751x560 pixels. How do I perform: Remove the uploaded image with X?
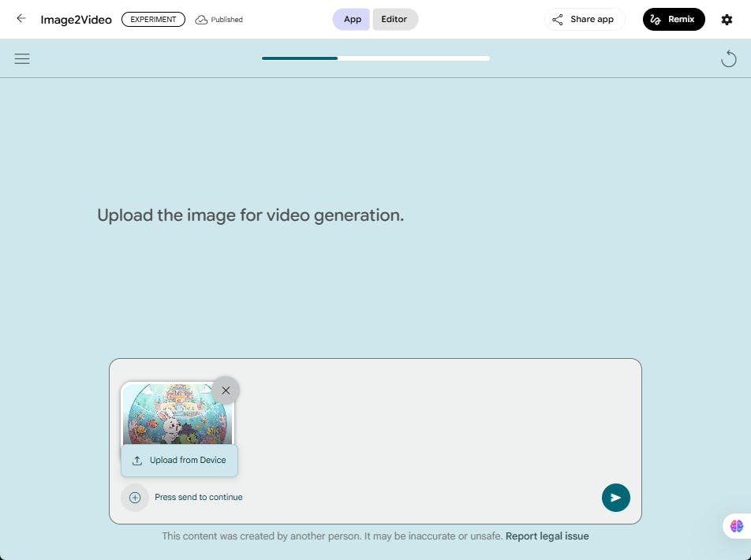(x=226, y=390)
